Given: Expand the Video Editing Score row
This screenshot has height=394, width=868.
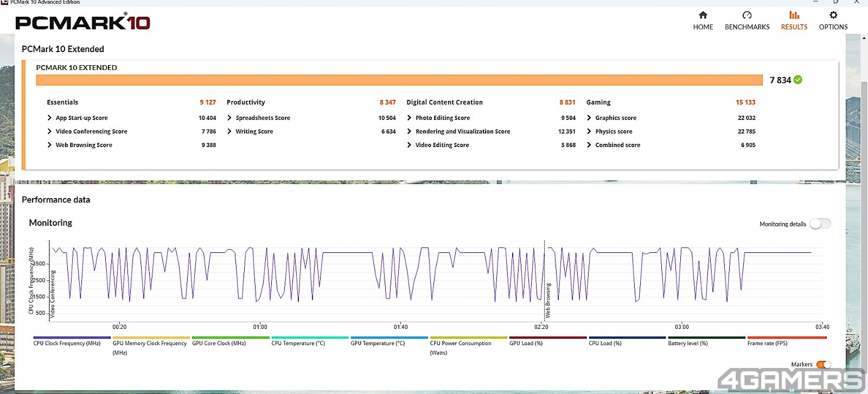Looking at the screenshot, I should point(409,145).
